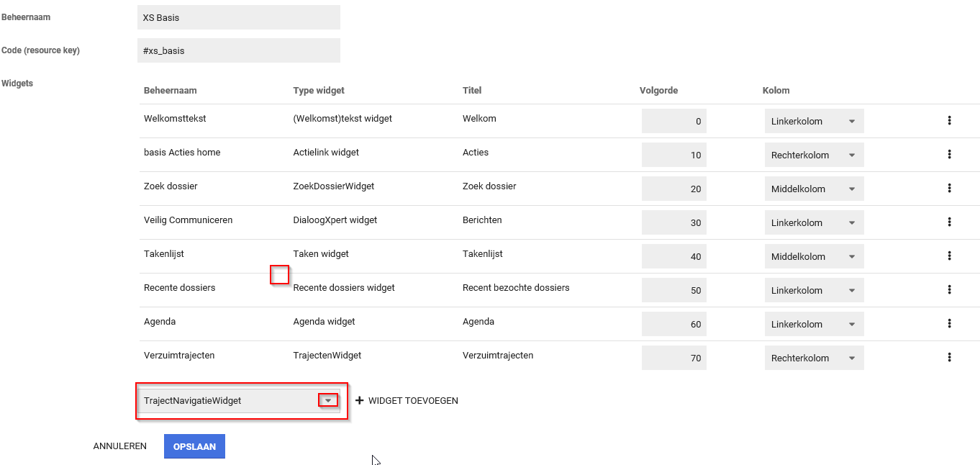Edit the Volgorde value for basis Acties home
The width and height of the screenshot is (980, 465).
point(674,155)
